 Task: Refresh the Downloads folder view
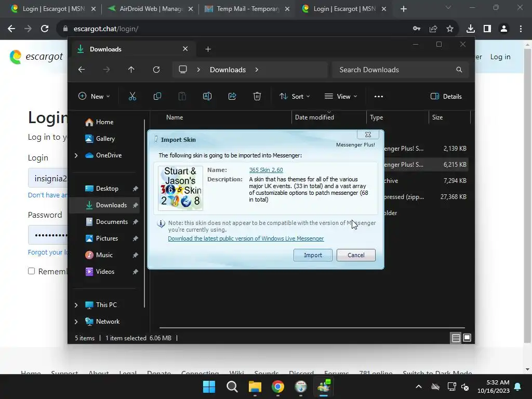[156, 70]
